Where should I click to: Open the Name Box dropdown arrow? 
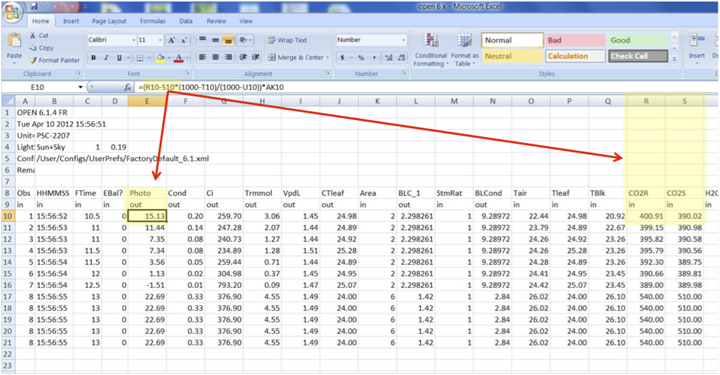point(80,87)
